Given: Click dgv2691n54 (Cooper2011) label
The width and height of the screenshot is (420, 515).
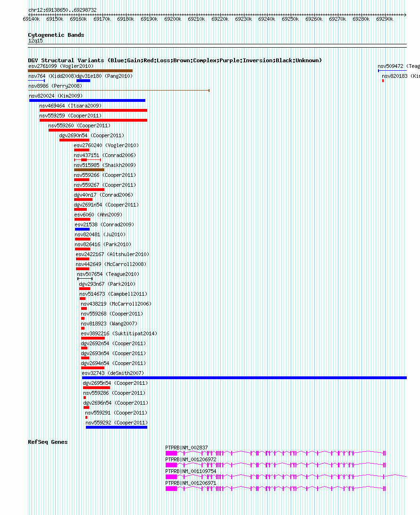Looking at the screenshot, I should click(106, 204).
